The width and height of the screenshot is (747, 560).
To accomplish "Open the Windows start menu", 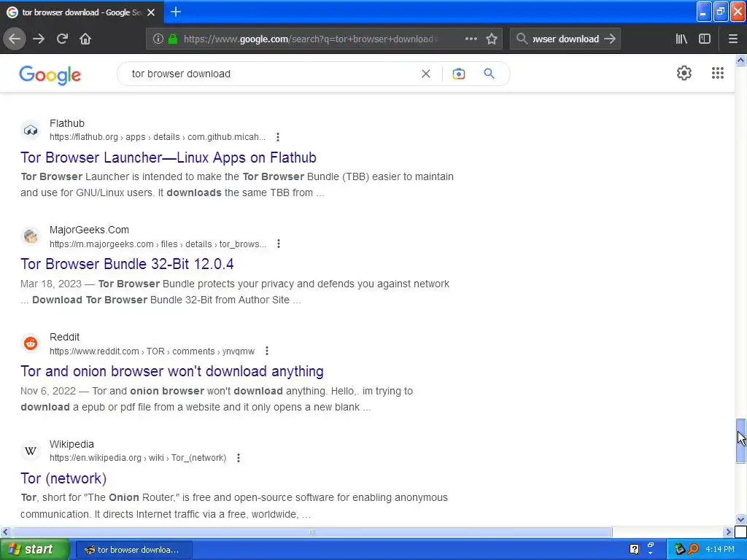I will click(x=34, y=550).
